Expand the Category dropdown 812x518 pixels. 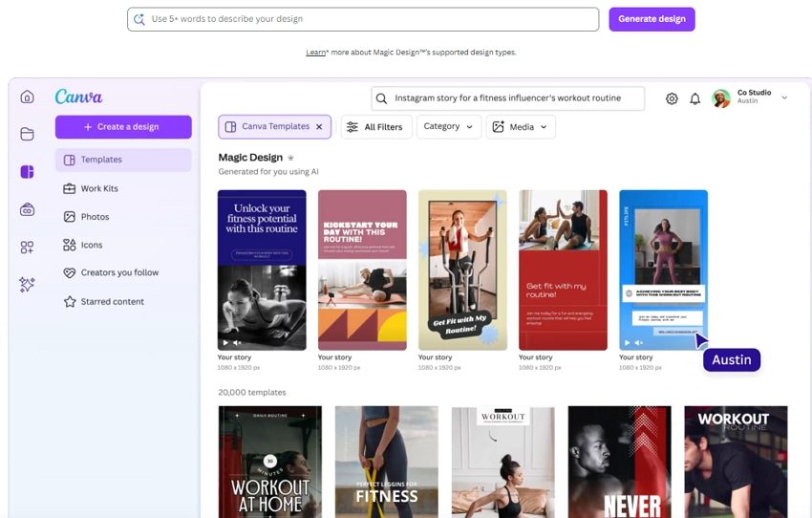(448, 127)
